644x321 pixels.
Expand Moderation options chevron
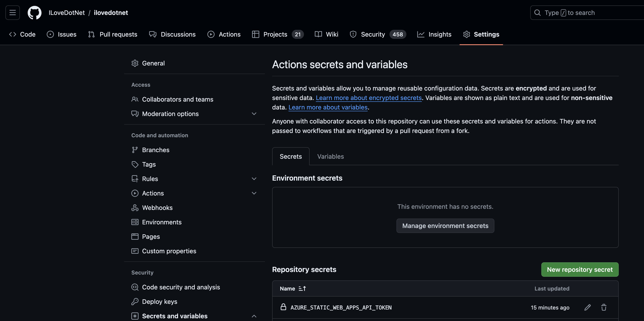(254, 114)
